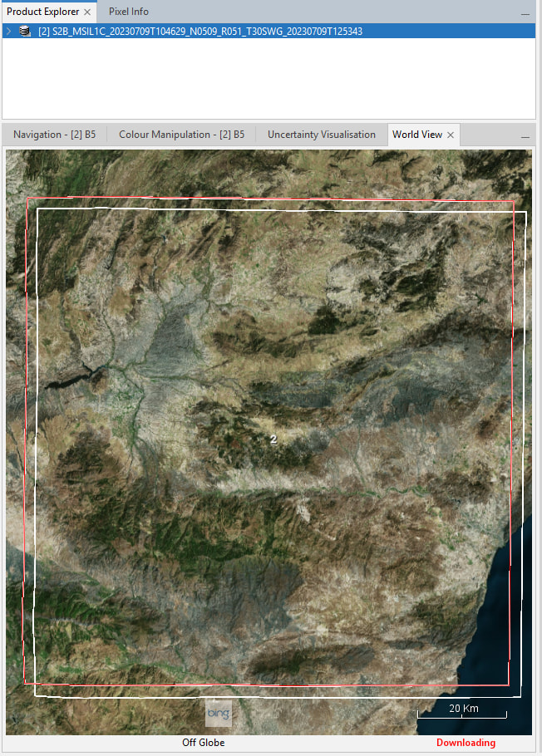The image size is (542, 756).
Task: Click the Bing logo on the map
Action: (219, 714)
